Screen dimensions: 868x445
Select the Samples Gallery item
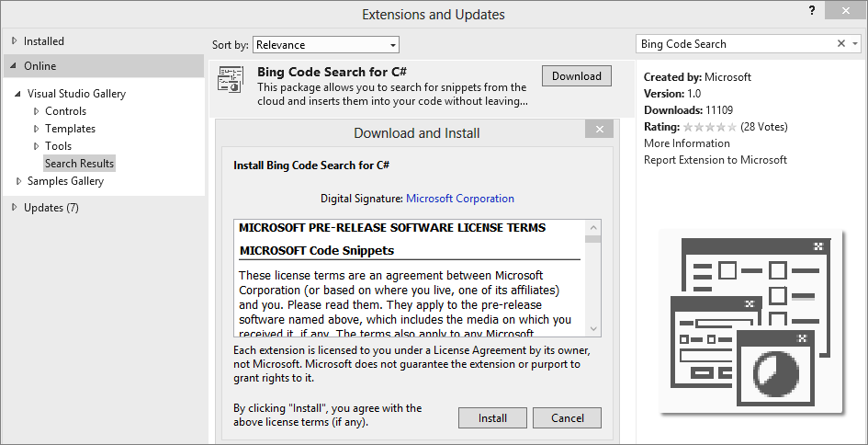point(65,181)
